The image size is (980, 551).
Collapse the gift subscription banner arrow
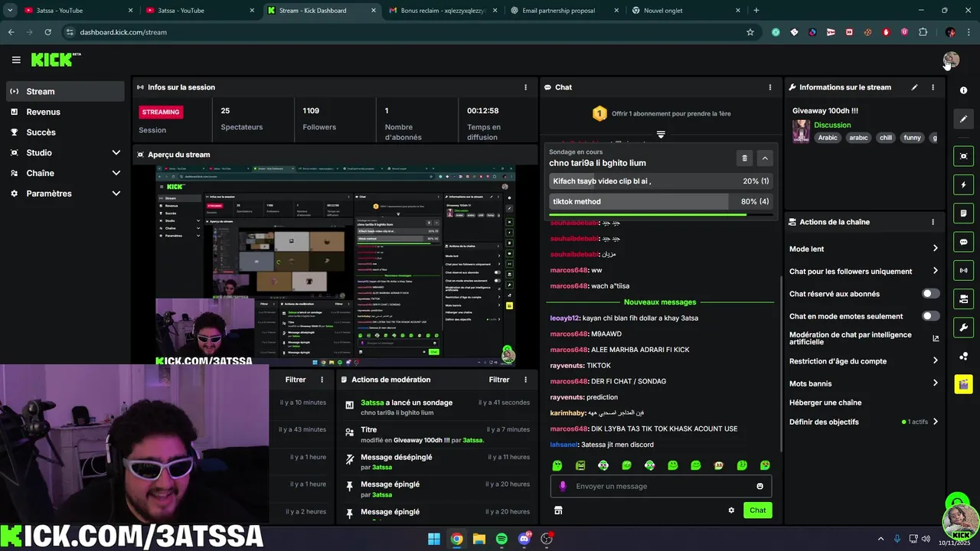[661, 134]
